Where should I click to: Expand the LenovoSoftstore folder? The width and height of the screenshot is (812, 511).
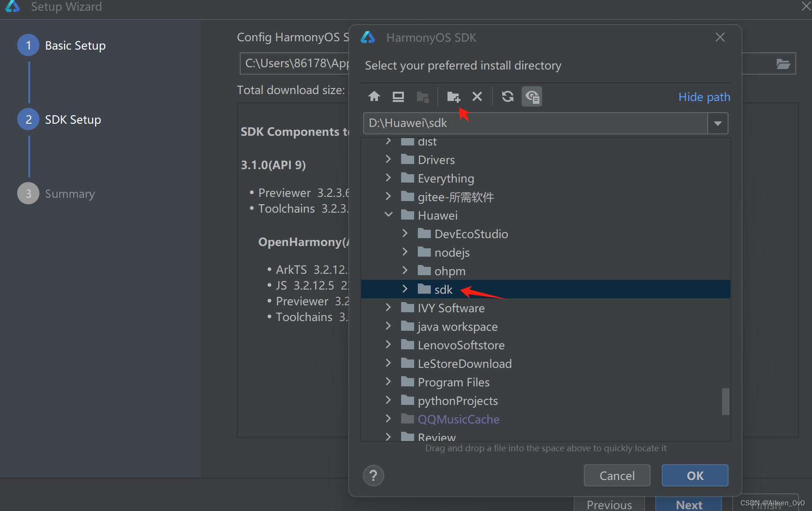[x=388, y=345]
